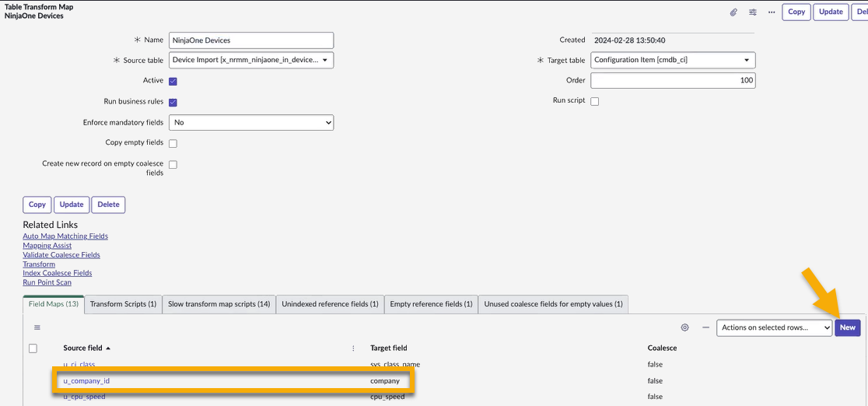Screen dimensions: 868x406
Task: Enable the Copy empty fields checkbox
Action: click(173, 143)
